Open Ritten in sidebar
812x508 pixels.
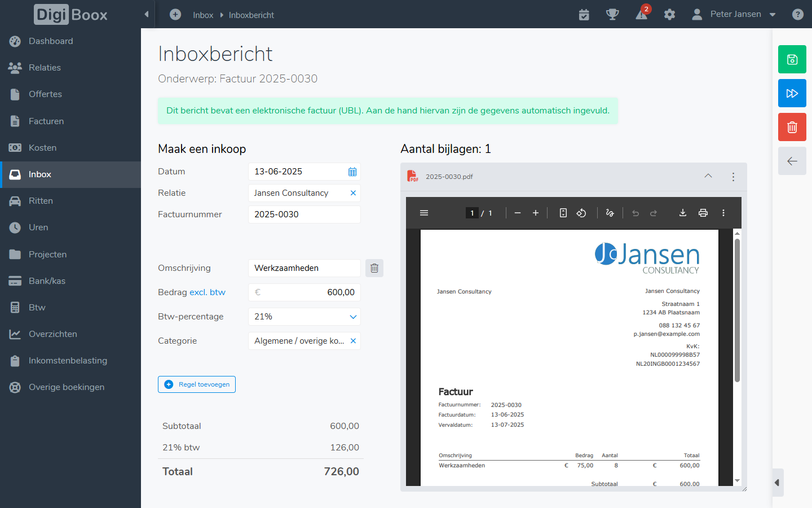(70, 201)
